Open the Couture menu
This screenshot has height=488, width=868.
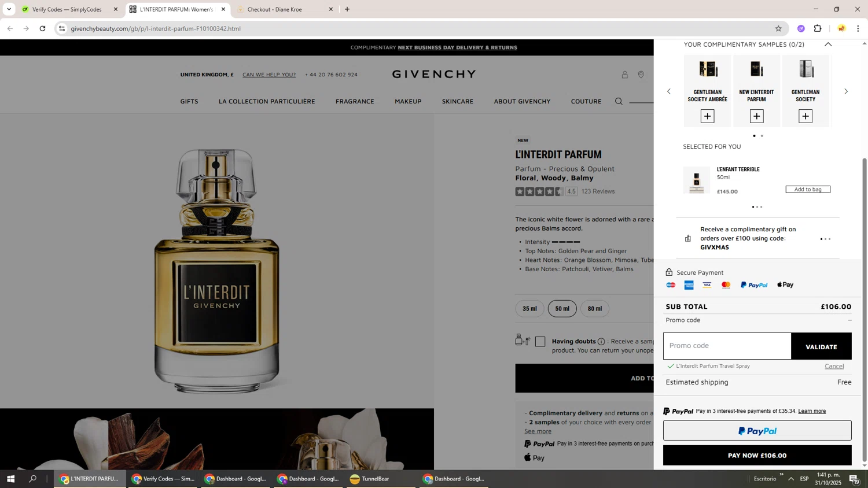pos(586,101)
